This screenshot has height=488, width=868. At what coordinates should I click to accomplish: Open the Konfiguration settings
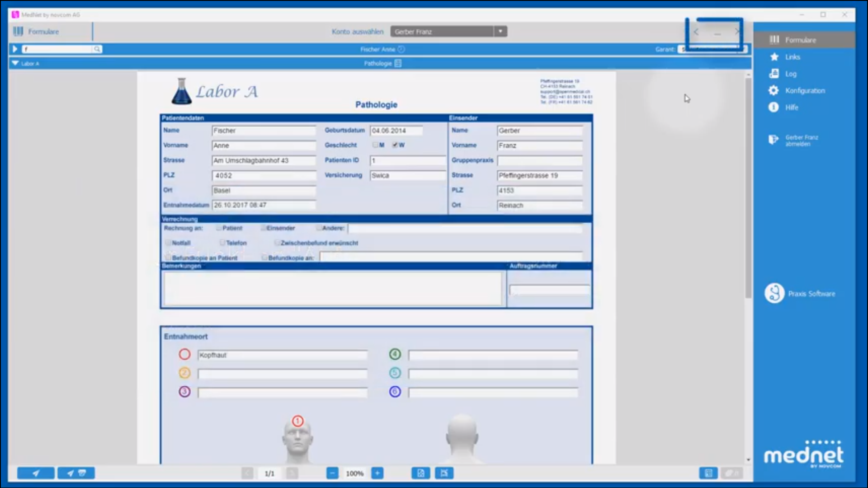[x=804, y=90]
